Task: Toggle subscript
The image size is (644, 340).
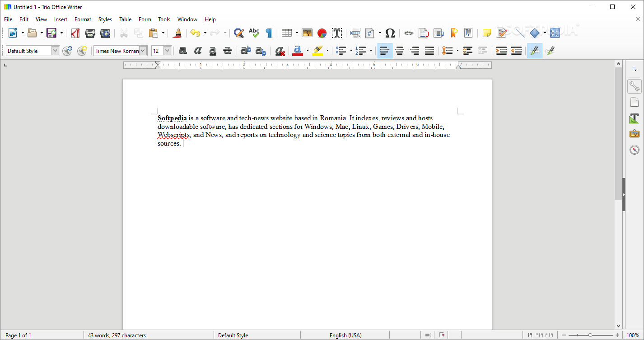Action: coord(261,51)
